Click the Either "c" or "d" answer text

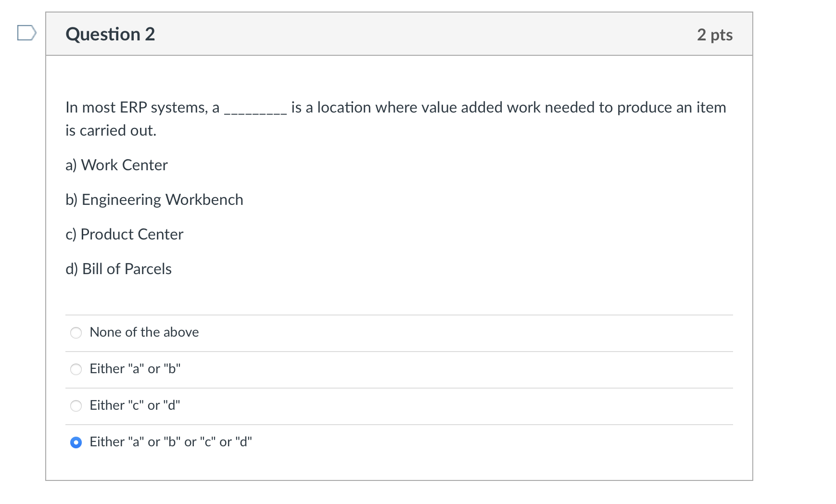tap(135, 405)
